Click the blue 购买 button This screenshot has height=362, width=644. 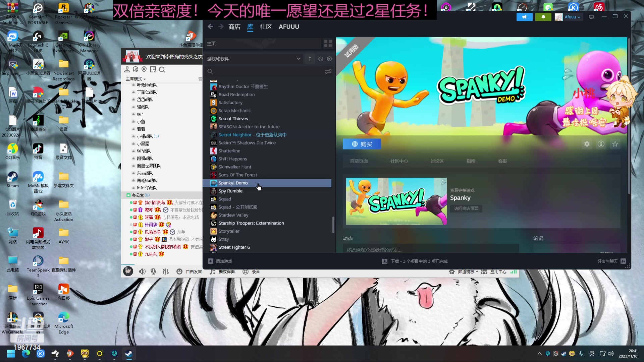(362, 144)
